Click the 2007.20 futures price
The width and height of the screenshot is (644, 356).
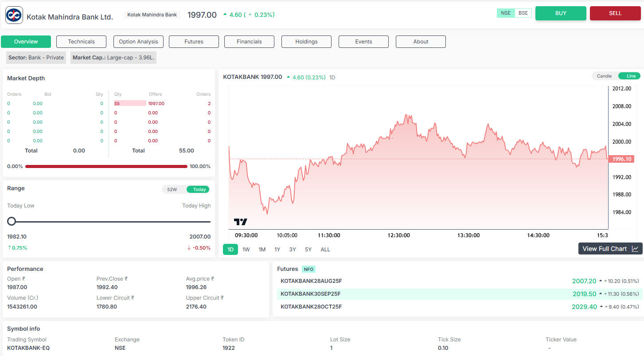(x=584, y=281)
